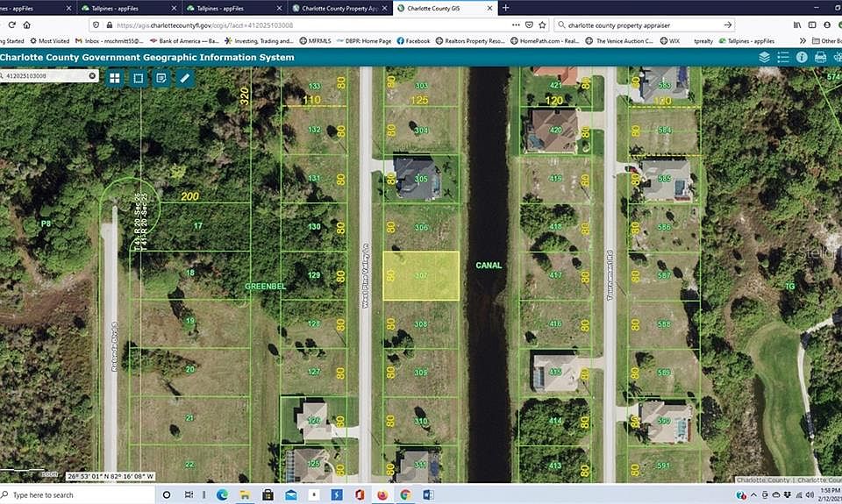Select lot 417 on the map
This screenshot has width=842, height=504.
point(555,275)
